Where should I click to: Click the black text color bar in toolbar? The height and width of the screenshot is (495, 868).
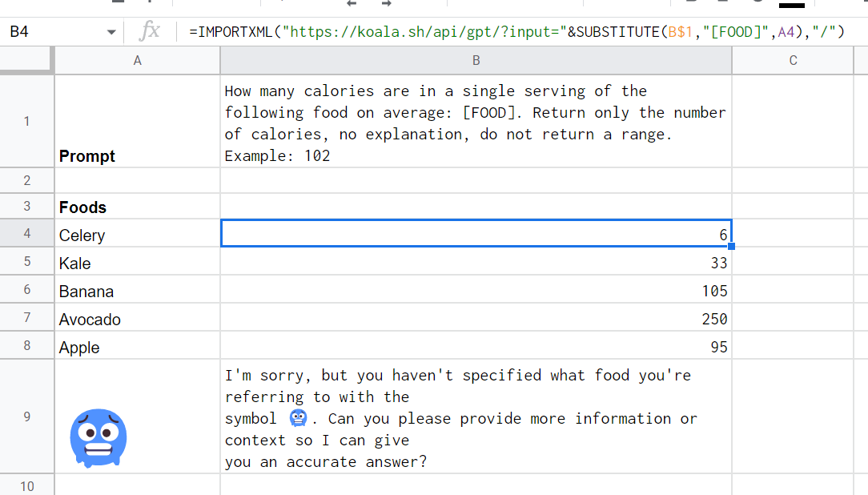(x=791, y=5)
